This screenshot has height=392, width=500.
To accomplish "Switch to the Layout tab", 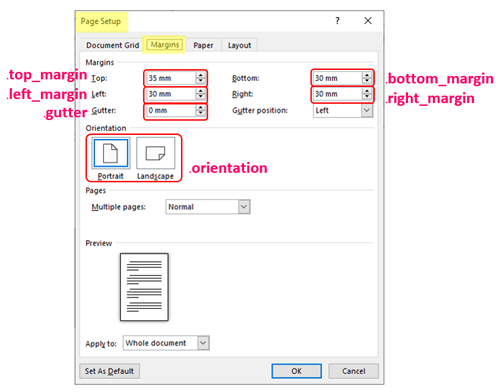I will point(239,45).
